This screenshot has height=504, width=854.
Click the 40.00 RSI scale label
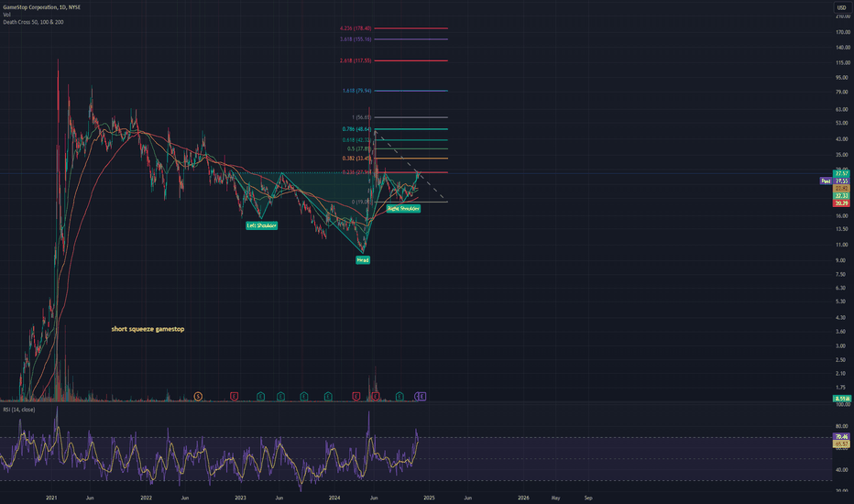843,469
